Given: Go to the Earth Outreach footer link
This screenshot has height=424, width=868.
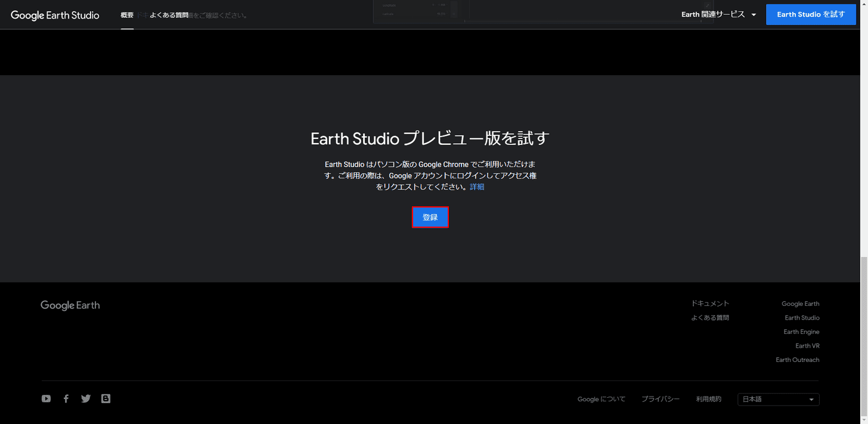Looking at the screenshot, I should [x=798, y=360].
